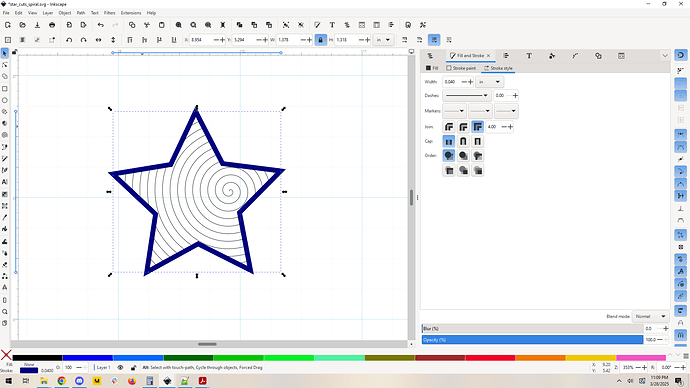
Task: Open the Text and Font panel tab
Action: (529, 56)
